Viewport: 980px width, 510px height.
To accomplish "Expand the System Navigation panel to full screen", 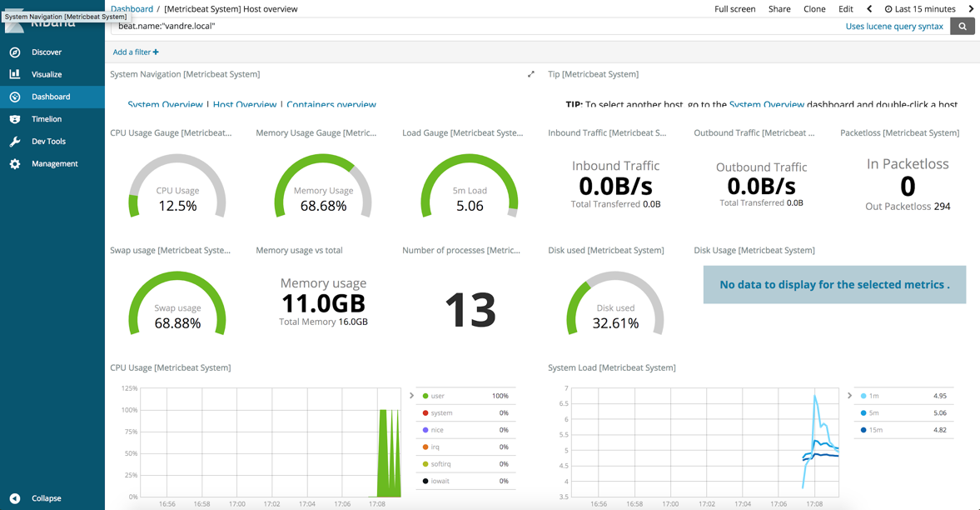I will 531,74.
